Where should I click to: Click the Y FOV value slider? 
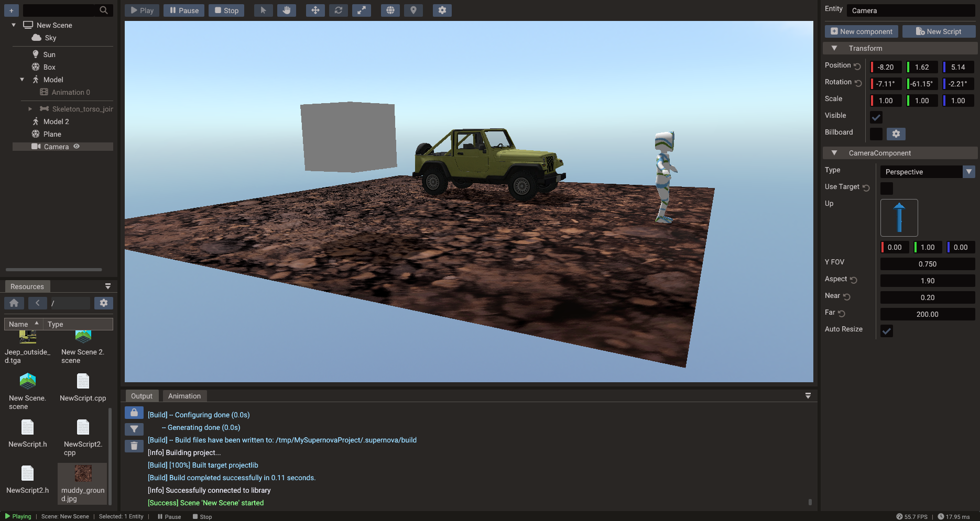pos(928,264)
